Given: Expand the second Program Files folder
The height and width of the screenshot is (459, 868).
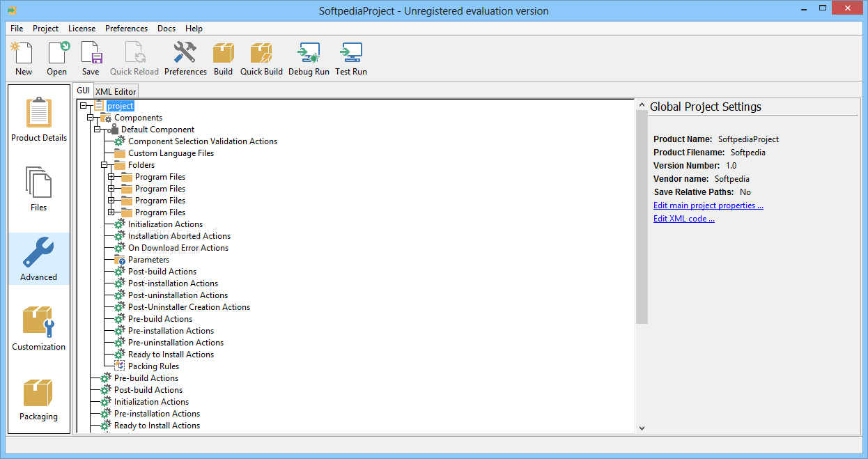Looking at the screenshot, I should click(111, 189).
